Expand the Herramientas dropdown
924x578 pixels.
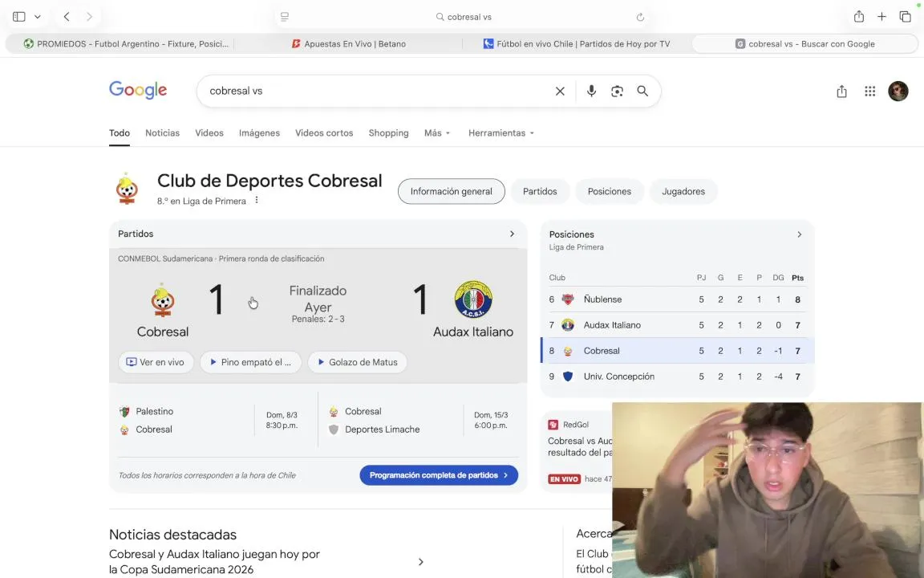point(500,132)
